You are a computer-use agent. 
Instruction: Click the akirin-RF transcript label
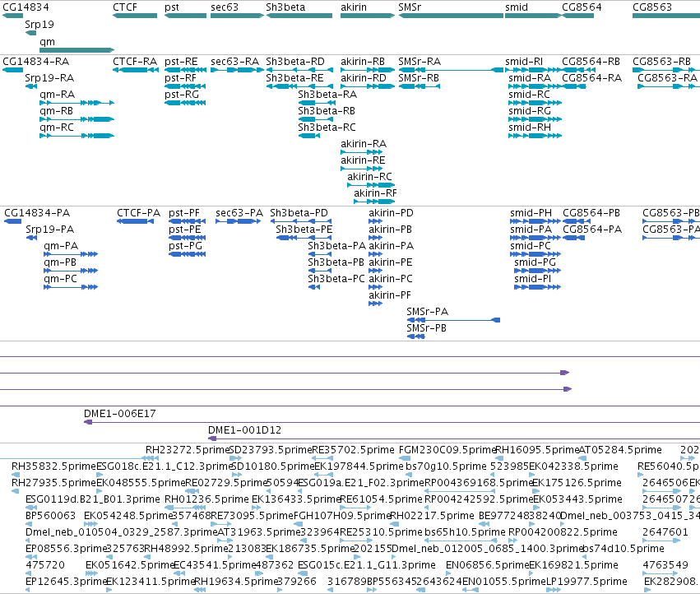coord(375,193)
